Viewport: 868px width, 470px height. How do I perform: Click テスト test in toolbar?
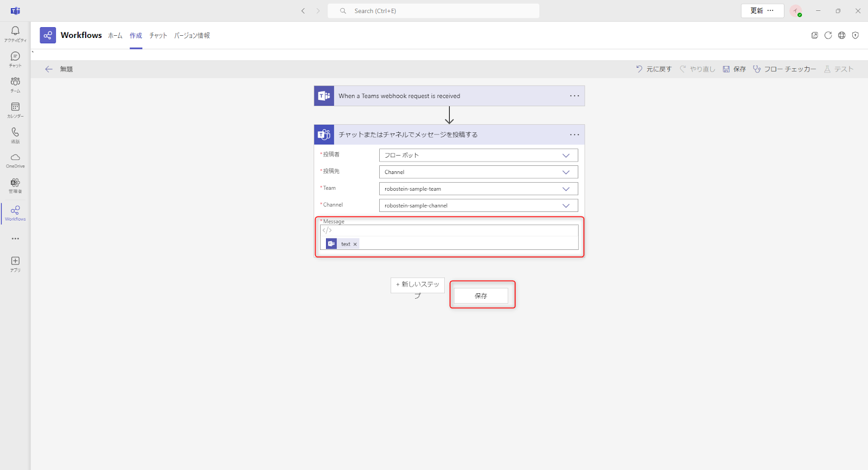tap(839, 69)
